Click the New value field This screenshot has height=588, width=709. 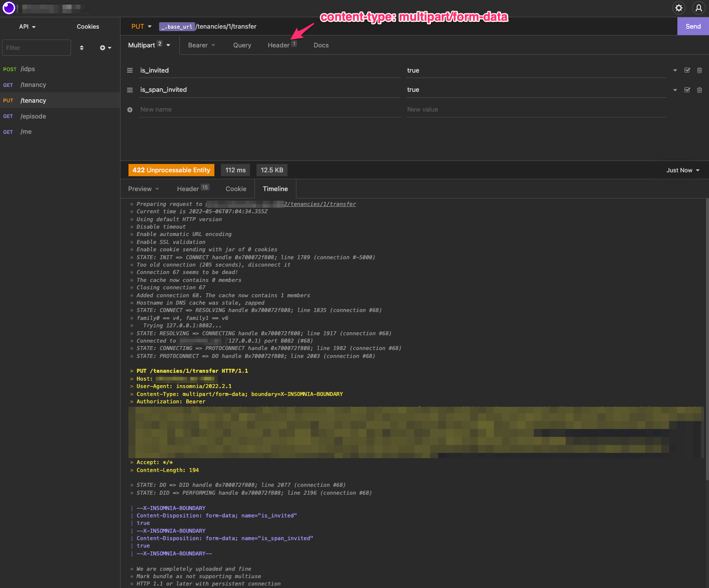pyautogui.click(x=536, y=110)
